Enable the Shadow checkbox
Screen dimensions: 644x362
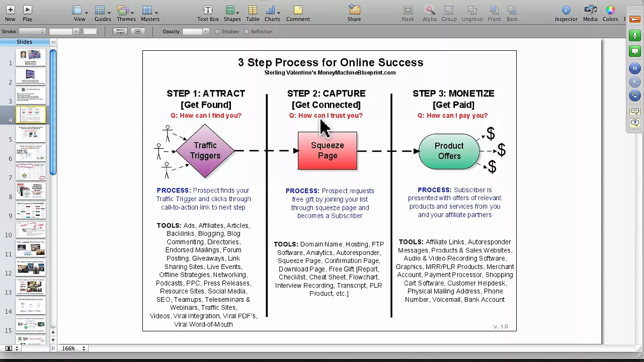coord(217,32)
